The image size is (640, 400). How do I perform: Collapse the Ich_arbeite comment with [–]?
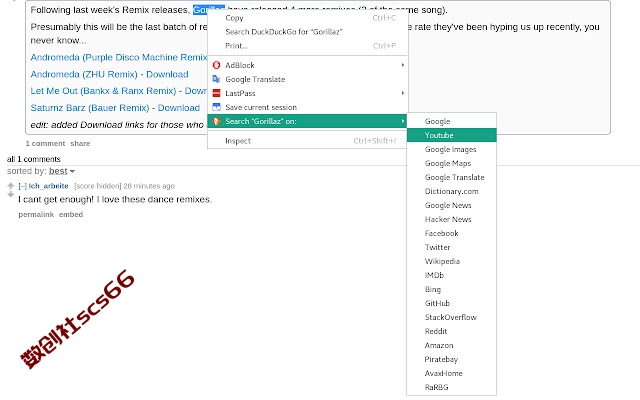[x=22, y=186]
